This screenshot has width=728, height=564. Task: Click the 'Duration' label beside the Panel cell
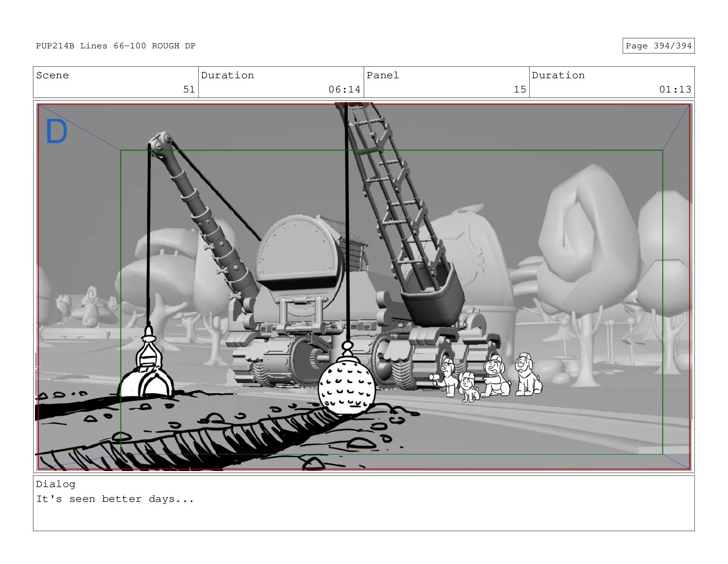point(558,76)
